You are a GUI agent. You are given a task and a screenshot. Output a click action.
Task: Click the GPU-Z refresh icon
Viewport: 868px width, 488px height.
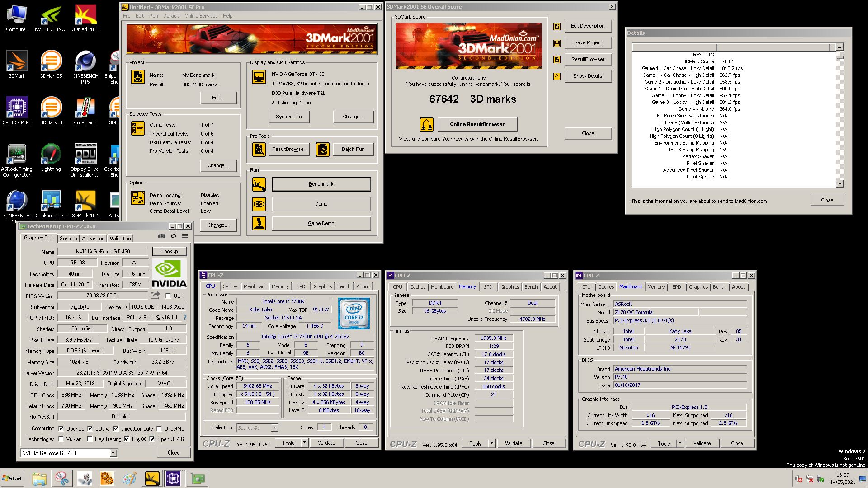173,236
